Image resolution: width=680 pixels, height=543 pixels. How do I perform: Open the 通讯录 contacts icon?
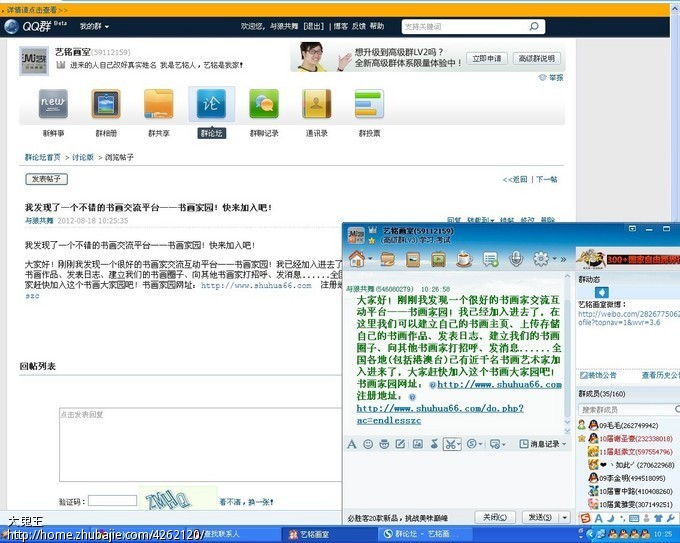point(317,104)
